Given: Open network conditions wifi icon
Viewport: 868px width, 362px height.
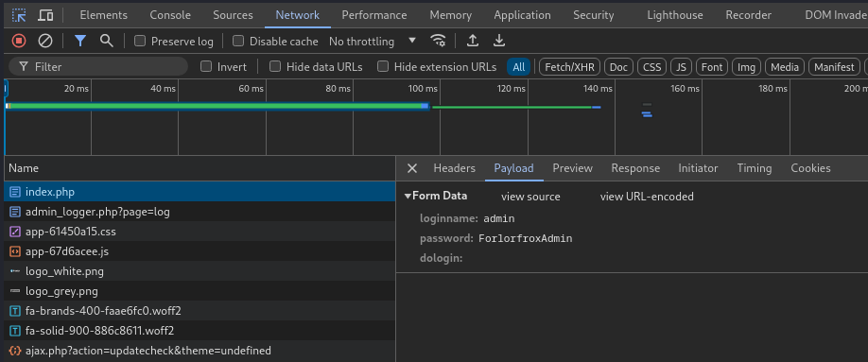Looking at the screenshot, I should point(438,41).
